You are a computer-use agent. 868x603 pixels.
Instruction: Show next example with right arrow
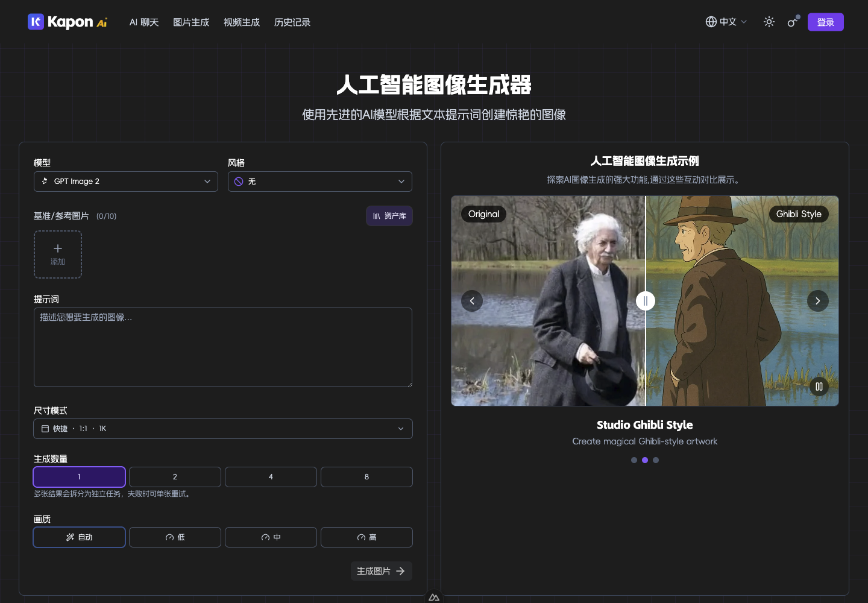click(818, 301)
